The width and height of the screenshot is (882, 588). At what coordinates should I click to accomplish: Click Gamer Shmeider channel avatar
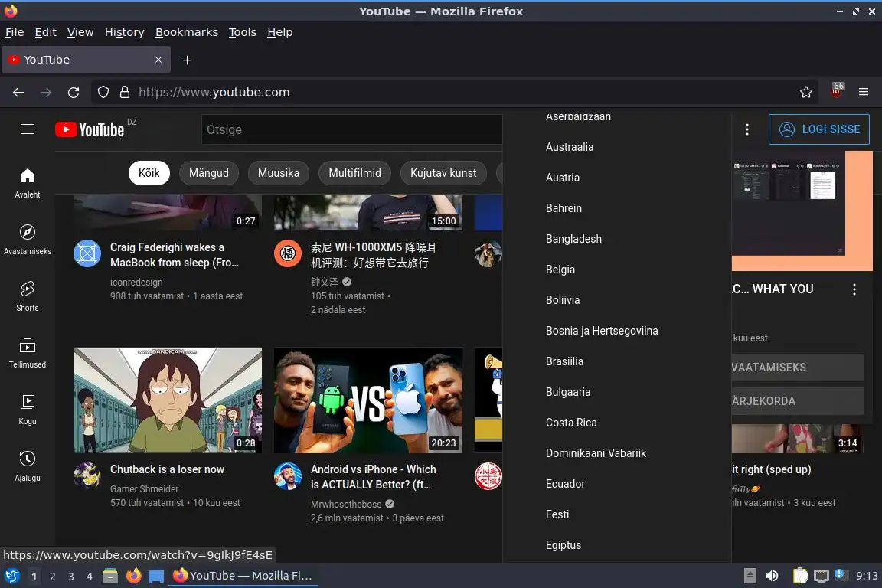[87, 475]
